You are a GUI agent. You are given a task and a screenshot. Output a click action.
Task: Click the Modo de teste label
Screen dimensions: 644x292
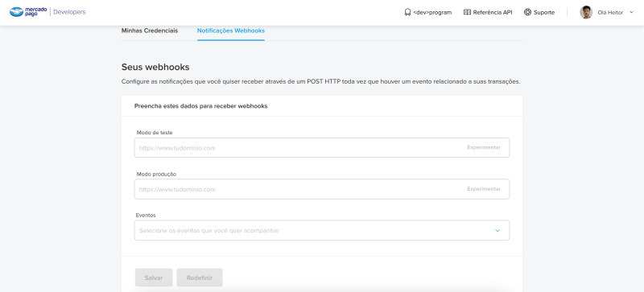(155, 133)
